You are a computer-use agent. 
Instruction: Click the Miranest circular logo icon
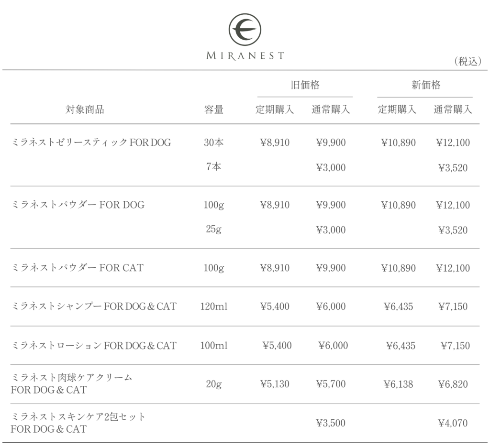click(x=245, y=30)
